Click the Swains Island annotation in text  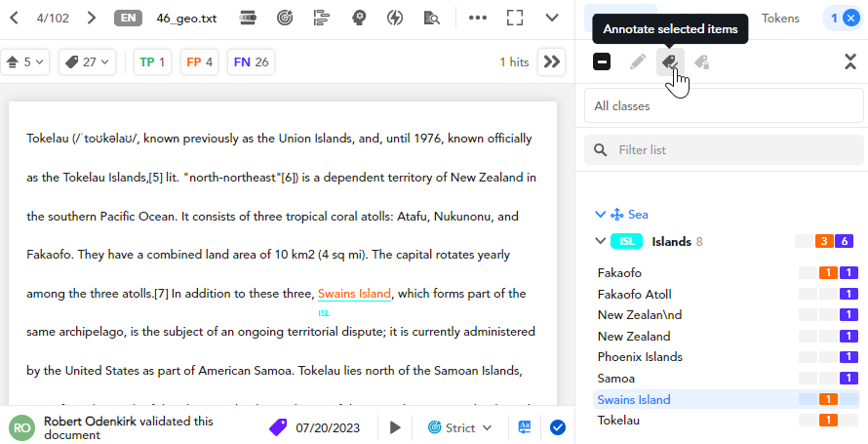tap(354, 294)
